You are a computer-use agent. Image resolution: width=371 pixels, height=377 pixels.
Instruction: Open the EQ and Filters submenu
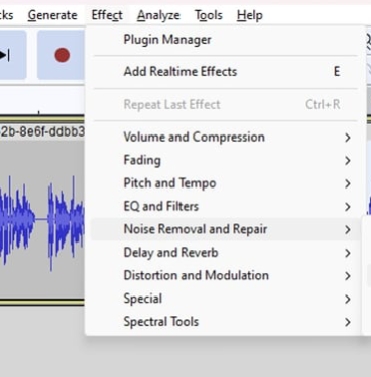pyautogui.click(x=225, y=206)
